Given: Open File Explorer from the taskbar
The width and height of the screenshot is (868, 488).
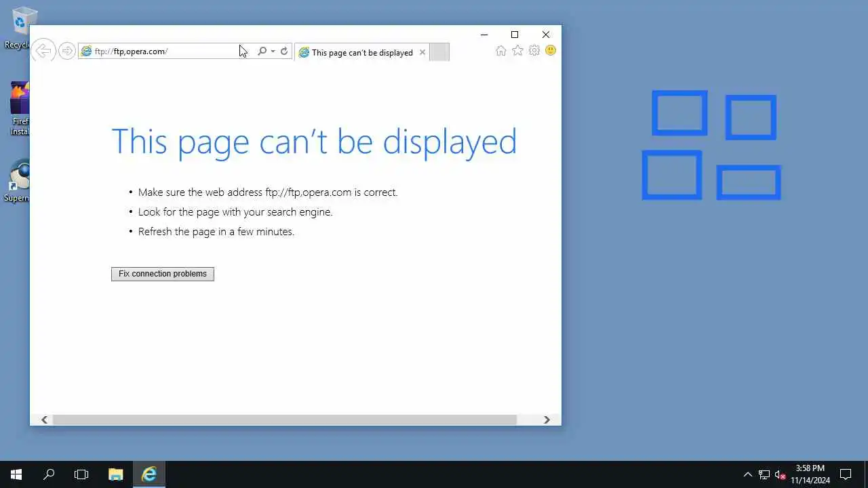Looking at the screenshot, I should point(116,474).
